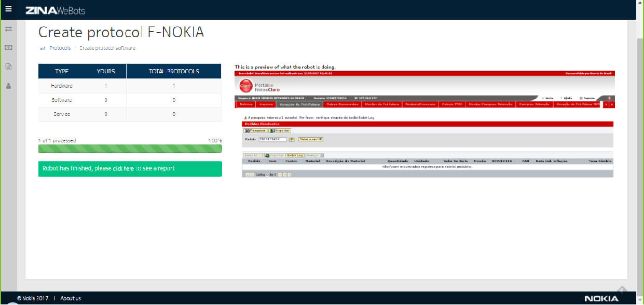Click the page vertical scrollbar

(639, 156)
